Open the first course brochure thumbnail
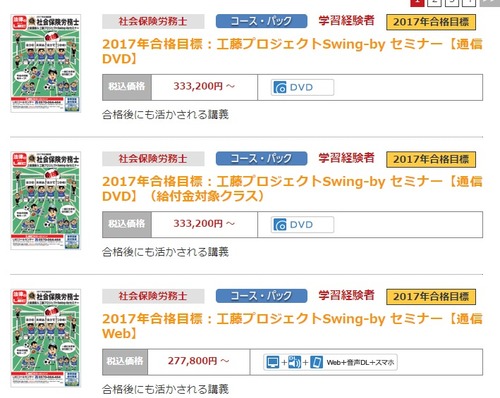Image resolution: width=500 pixels, height=398 pixels. [x=46, y=63]
